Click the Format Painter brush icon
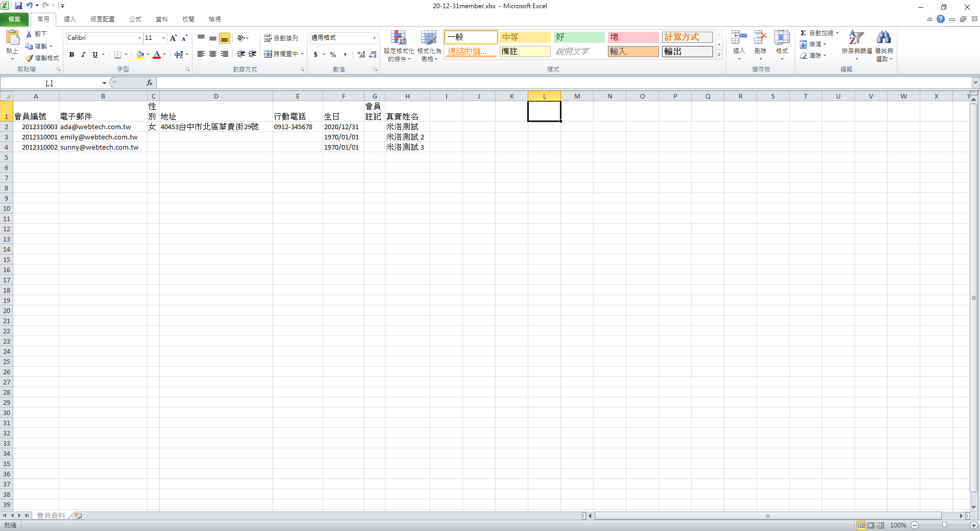980x531 pixels. [30, 58]
